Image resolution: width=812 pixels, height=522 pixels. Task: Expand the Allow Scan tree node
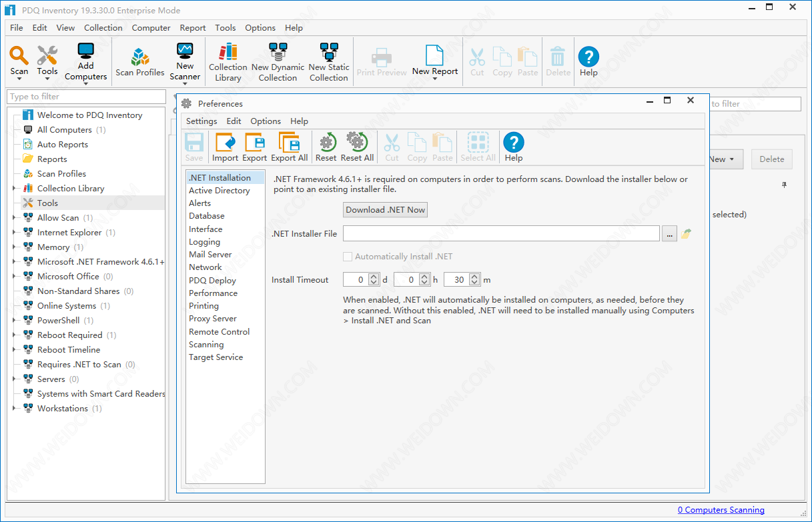click(x=14, y=218)
